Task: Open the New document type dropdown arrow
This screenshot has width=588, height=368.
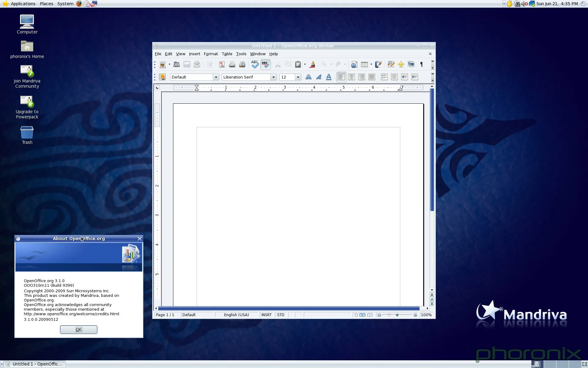Action: tap(169, 64)
